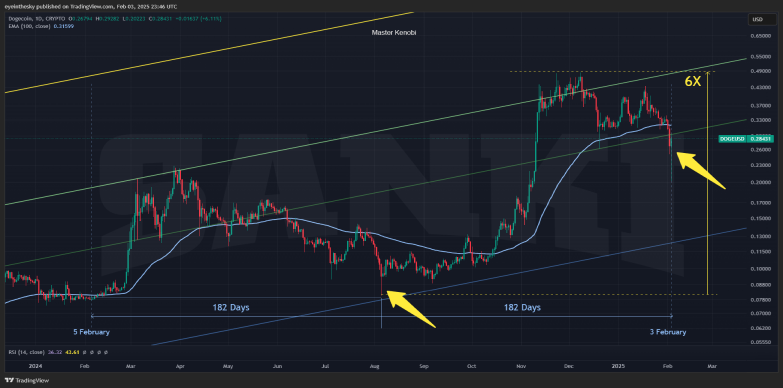Select the yellow arrow pointing at the August low
Image resolution: width=783 pixels, height=388 pixels.
click(x=411, y=309)
